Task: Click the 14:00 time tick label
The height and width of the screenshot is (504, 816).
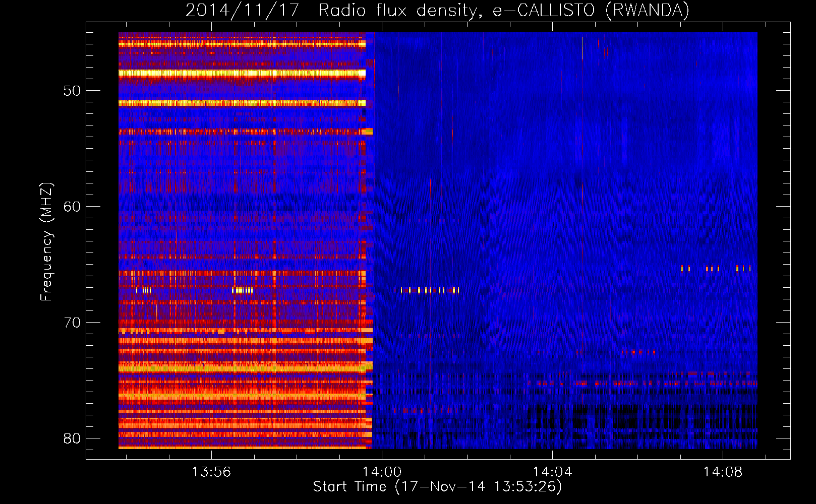Action: [382, 472]
